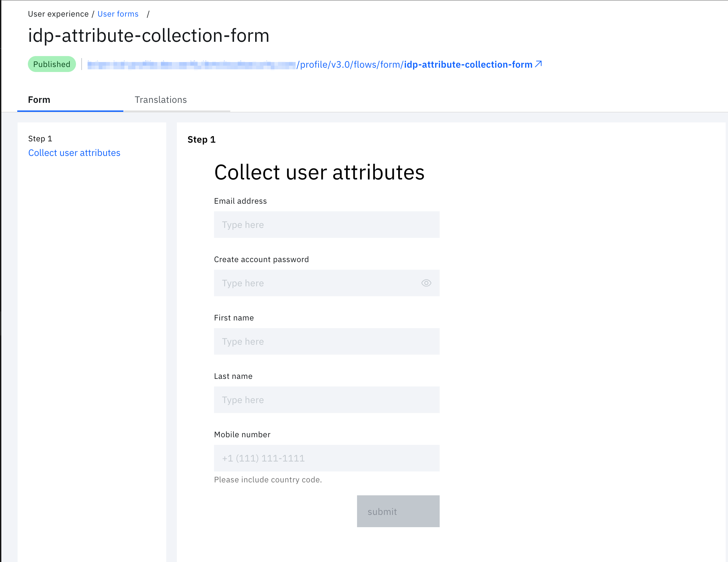The width and height of the screenshot is (728, 562).
Task: Focus the Last name input field
Action: pyautogui.click(x=326, y=400)
